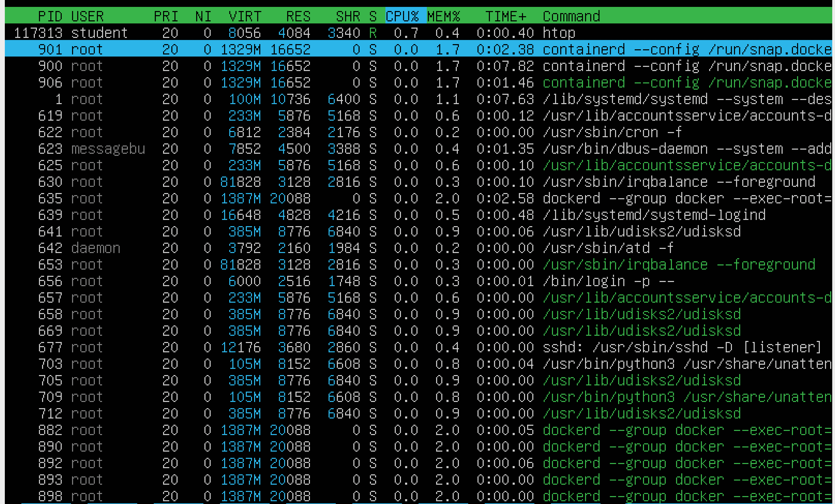Select udisksd thread row PID 705
The height and width of the screenshot is (504, 835).
(x=419, y=380)
